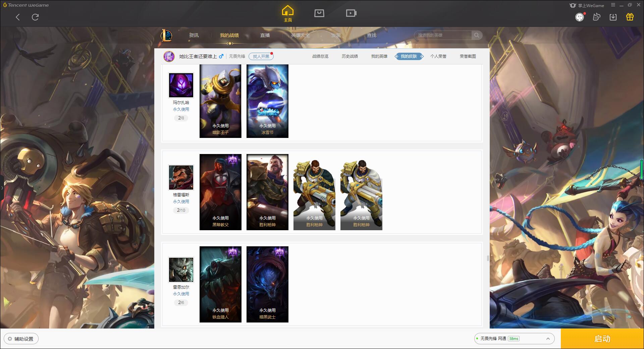Click the 雷恩加尔 champion portrait
This screenshot has width=644, height=349.
[x=181, y=270]
